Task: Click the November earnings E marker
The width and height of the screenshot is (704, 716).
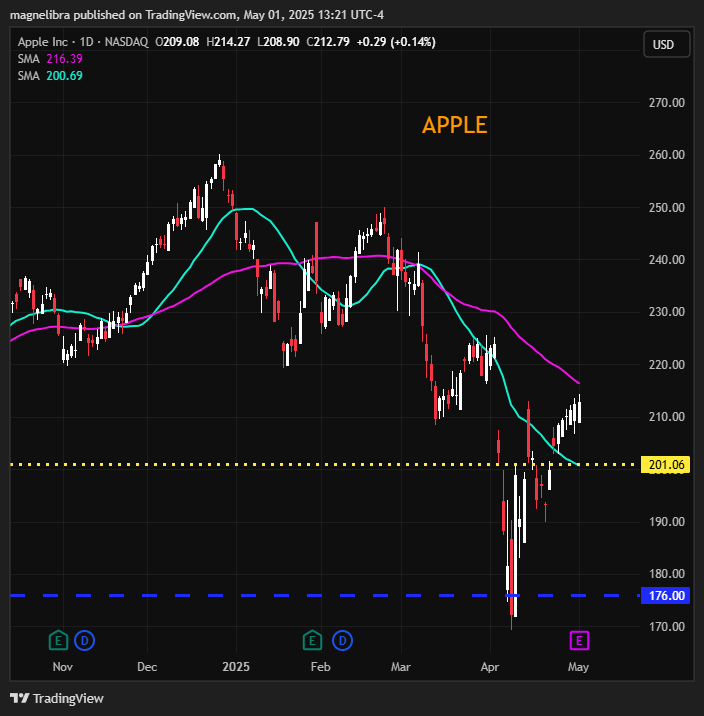Action: pos(58,640)
